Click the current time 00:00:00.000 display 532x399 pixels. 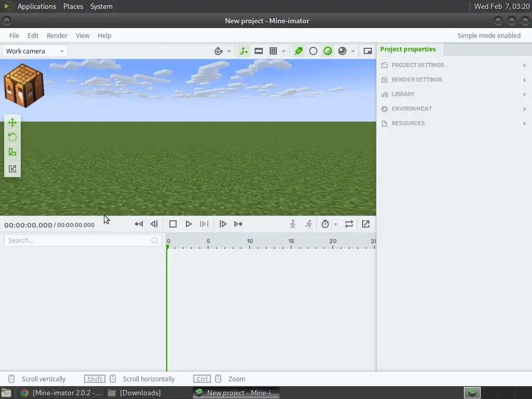(28, 225)
